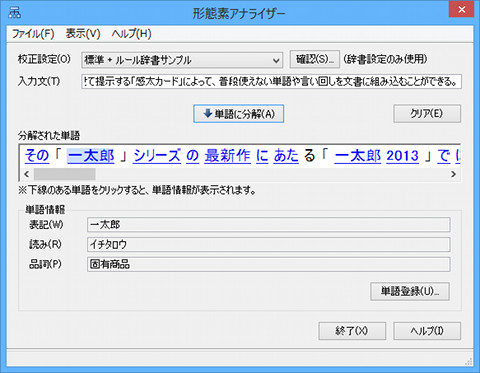Screen dimensions: 480x373
Task: Select the word あた in results
Action: pyautogui.click(x=286, y=156)
